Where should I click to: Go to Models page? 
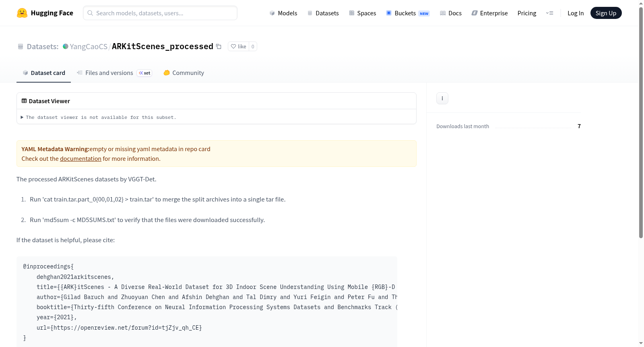click(x=283, y=13)
